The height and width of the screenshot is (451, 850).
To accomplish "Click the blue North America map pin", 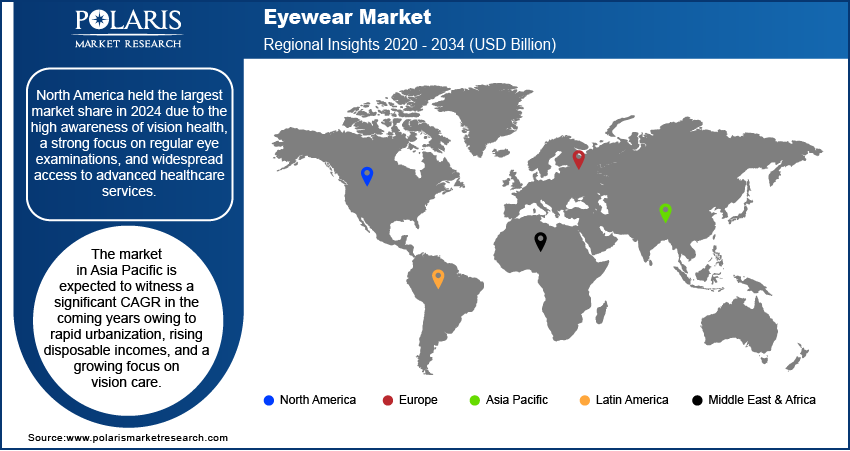I will click(x=367, y=176).
